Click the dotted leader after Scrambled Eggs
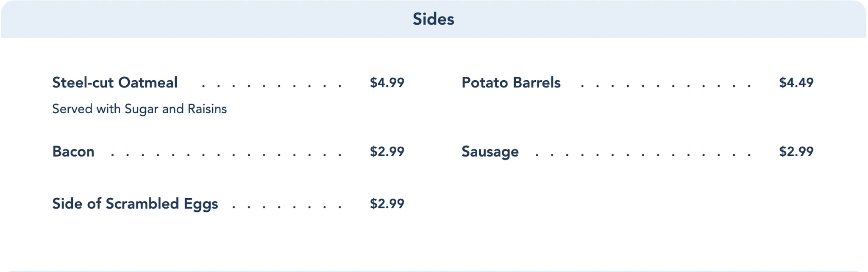The width and height of the screenshot is (868, 272). pyautogui.click(x=287, y=207)
